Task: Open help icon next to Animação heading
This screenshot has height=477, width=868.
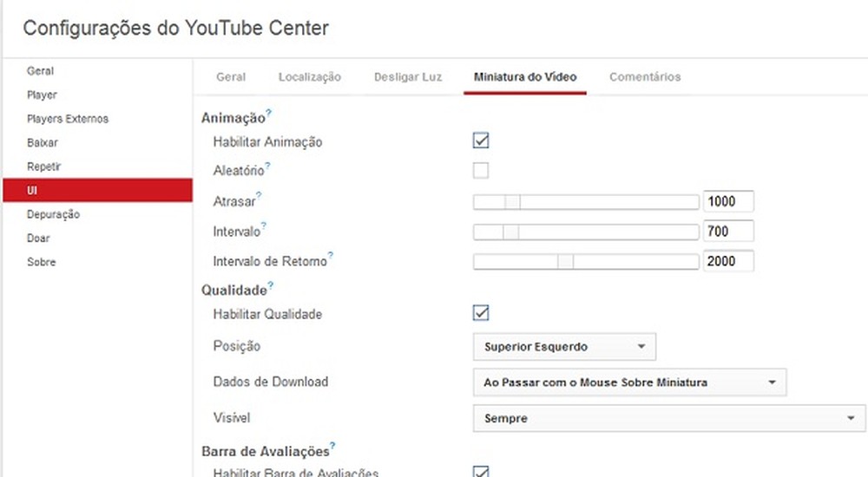Action: 268,113
